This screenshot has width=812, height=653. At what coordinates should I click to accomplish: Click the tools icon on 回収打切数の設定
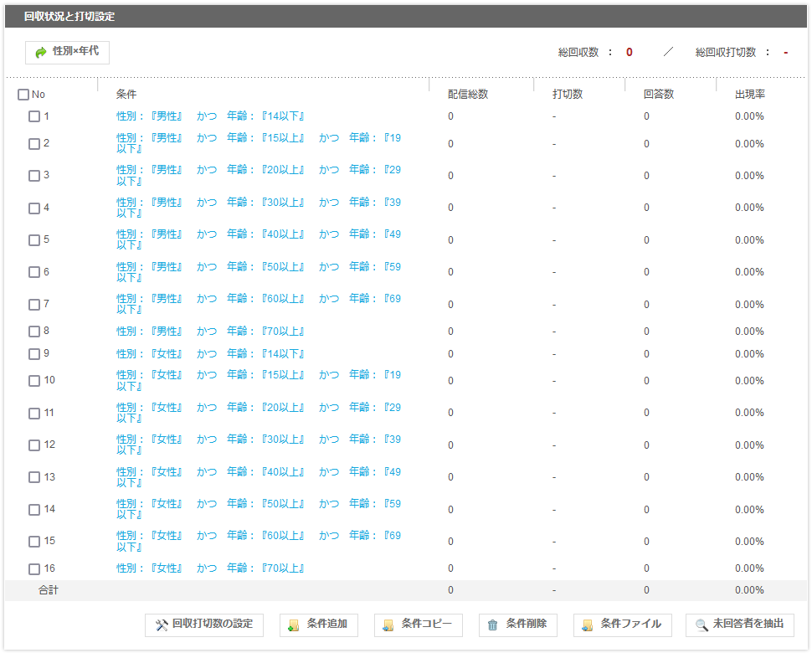162,625
